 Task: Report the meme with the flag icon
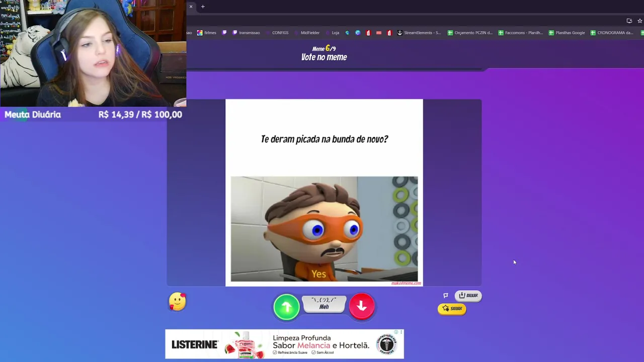tap(445, 296)
